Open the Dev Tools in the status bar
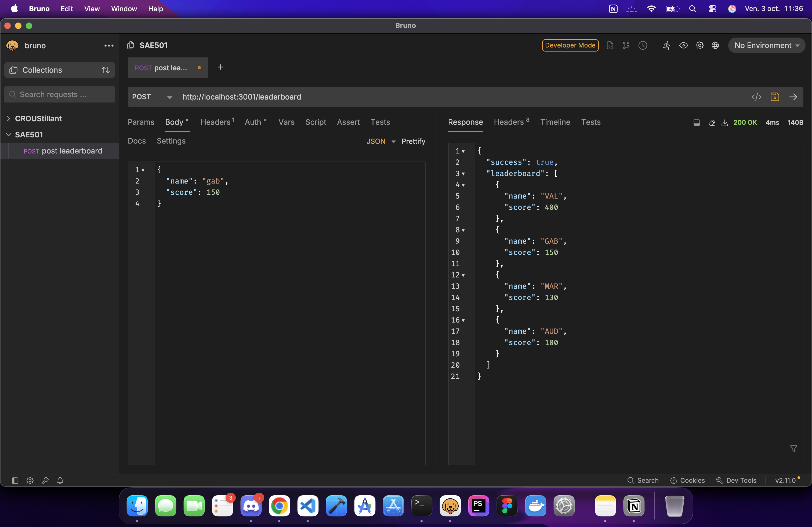 (x=736, y=480)
